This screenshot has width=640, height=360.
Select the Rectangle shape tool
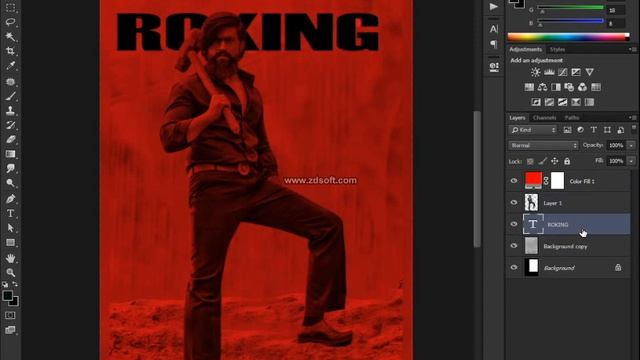point(10,242)
